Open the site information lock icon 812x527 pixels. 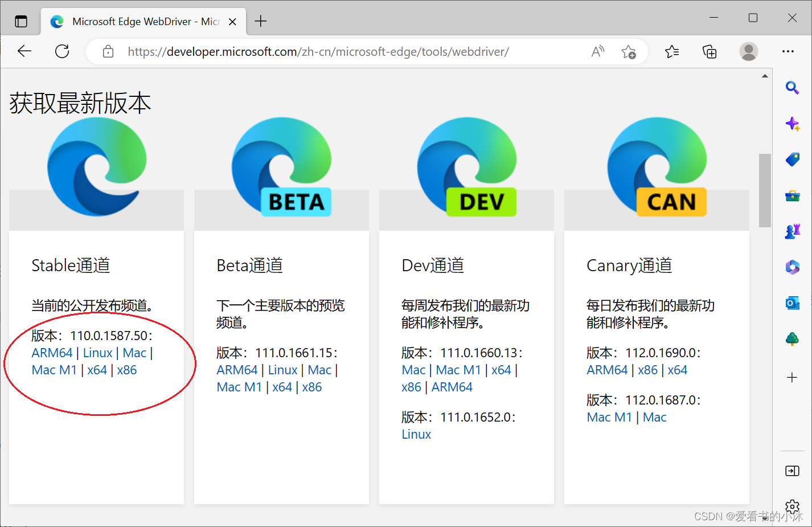pyautogui.click(x=108, y=52)
